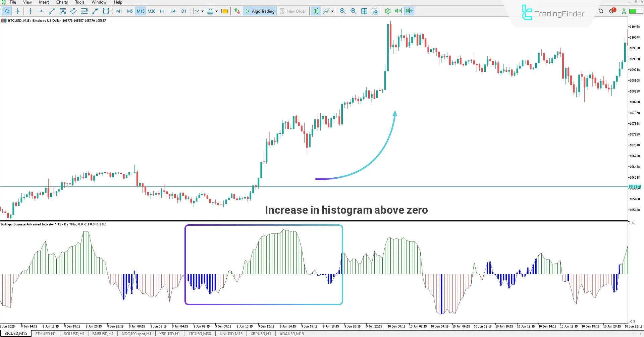Open the Charts menu
Viewport: 644px width, 337px height.
[62, 2]
